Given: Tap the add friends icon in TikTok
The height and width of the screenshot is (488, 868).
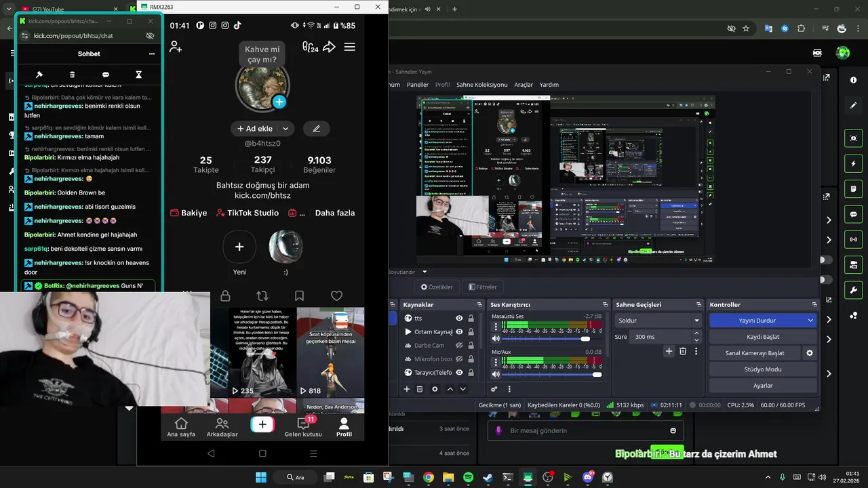Looking at the screenshot, I should click(176, 47).
